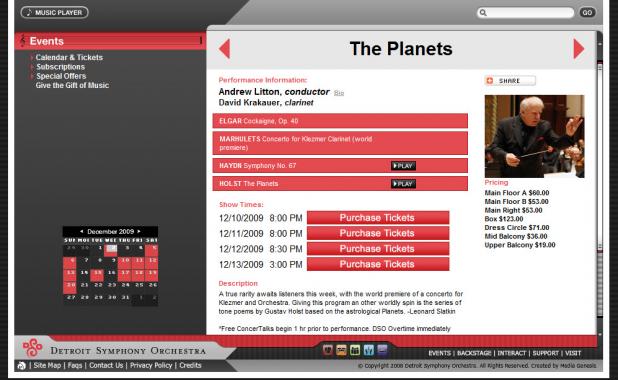Open the Music Player button
Image resolution: width=618 pixels, height=380 pixels.
pyautogui.click(x=54, y=13)
